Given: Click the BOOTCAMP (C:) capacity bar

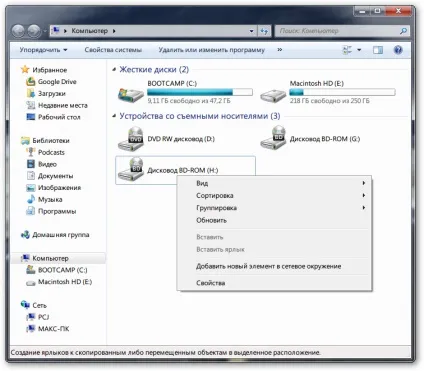Looking at the screenshot, I should (x=200, y=92).
